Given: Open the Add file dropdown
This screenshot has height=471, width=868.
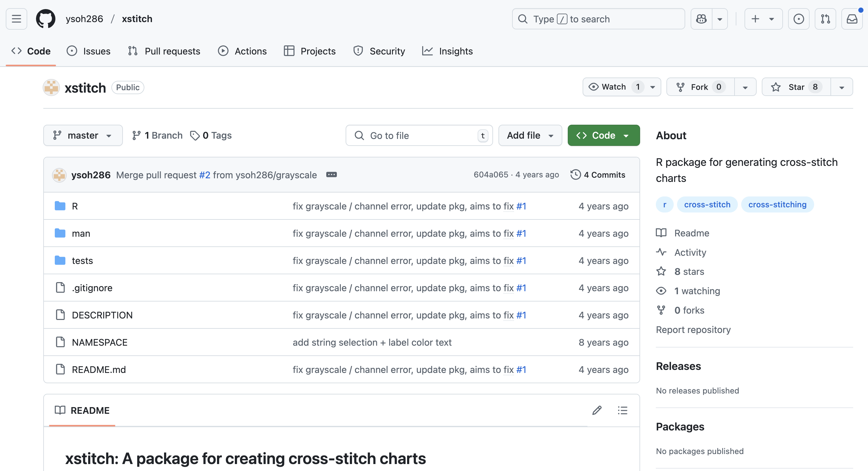Looking at the screenshot, I should (530, 135).
